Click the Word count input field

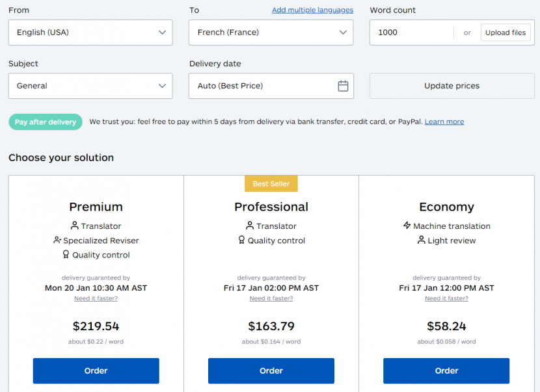click(411, 33)
